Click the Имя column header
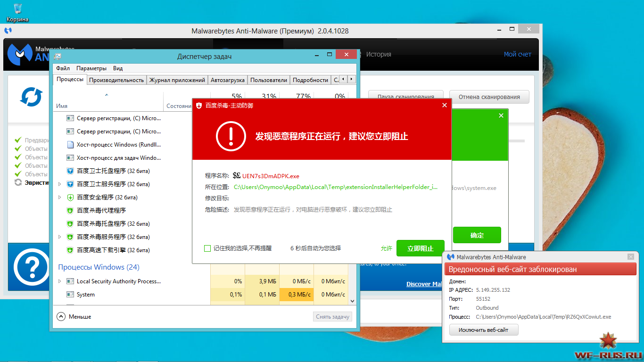The width and height of the screenshot is (644, 362). click(62, 106)
